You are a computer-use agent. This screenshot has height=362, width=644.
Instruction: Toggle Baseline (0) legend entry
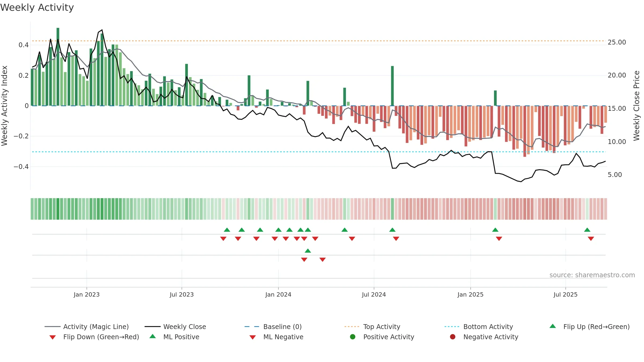pyautogui.click(x=273, y=327)
